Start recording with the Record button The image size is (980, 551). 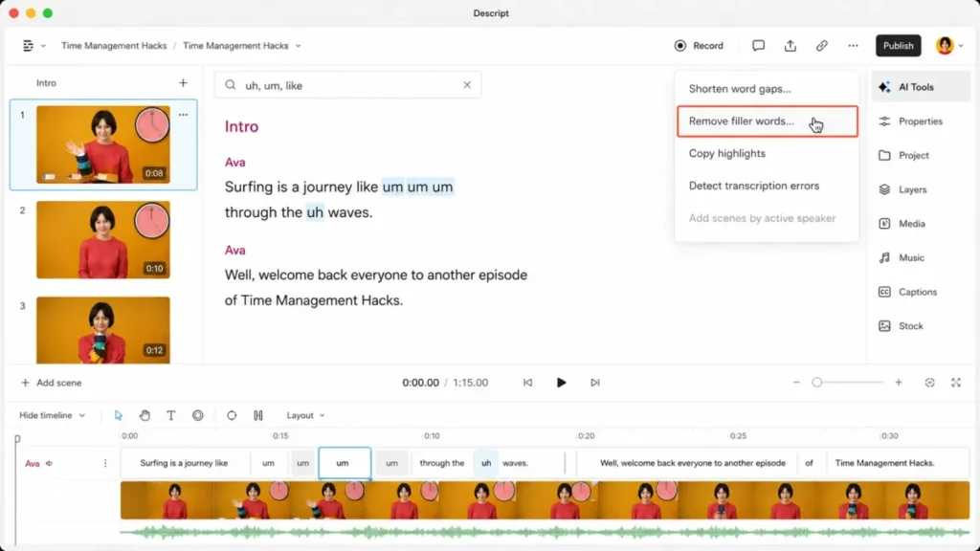coord(699,46)
